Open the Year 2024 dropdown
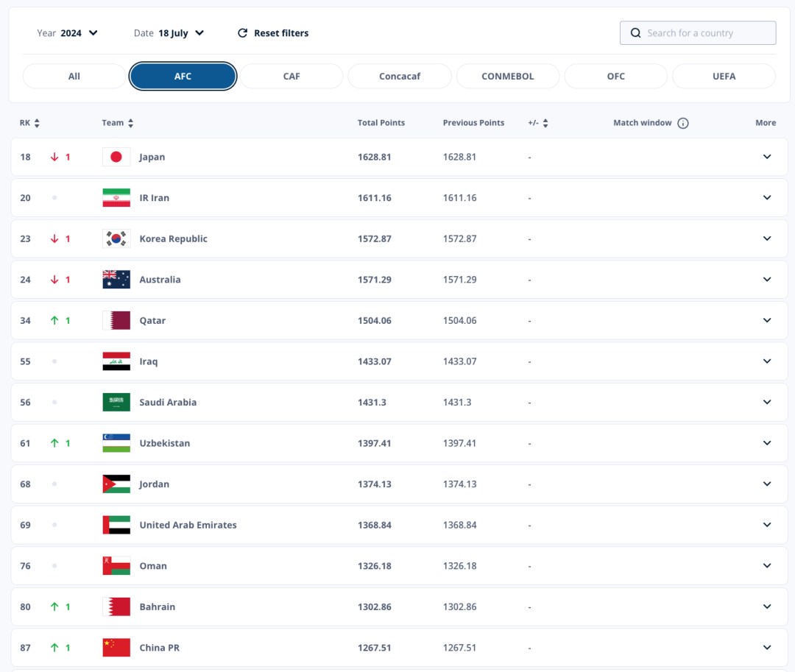 [x=68, y=33]
